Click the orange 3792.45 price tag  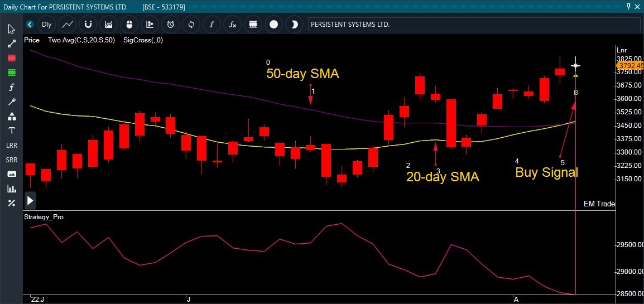tap(629, 66)
